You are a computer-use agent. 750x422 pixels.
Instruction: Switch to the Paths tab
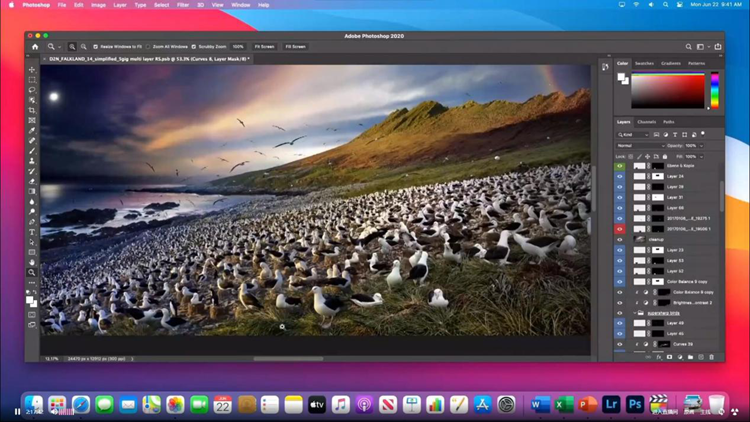coord(669,122)
